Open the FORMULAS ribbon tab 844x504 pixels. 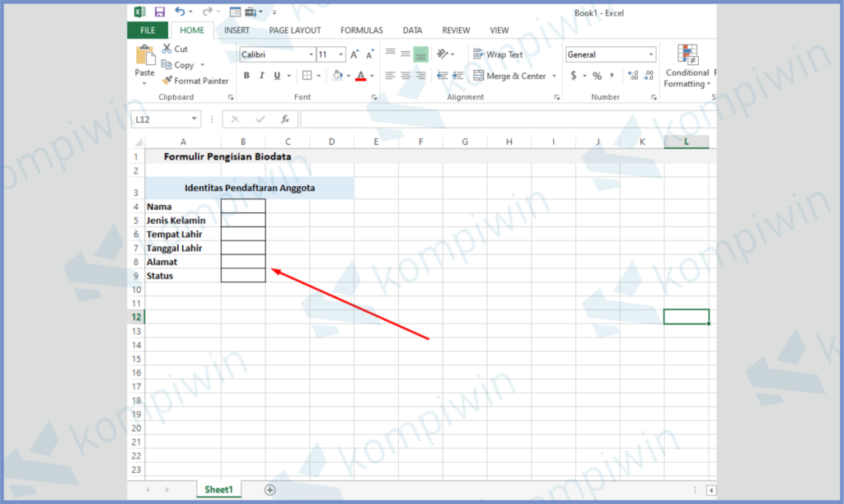point(361,30)
